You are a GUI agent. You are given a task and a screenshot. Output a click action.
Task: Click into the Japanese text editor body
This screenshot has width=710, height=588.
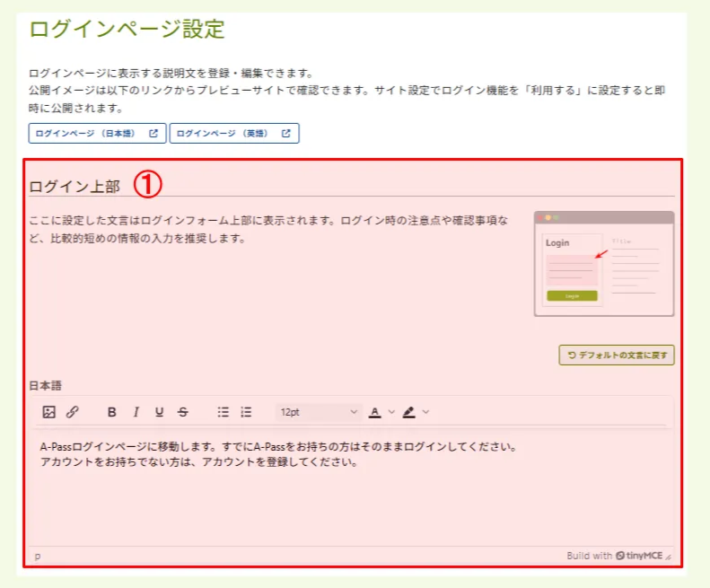352,487
